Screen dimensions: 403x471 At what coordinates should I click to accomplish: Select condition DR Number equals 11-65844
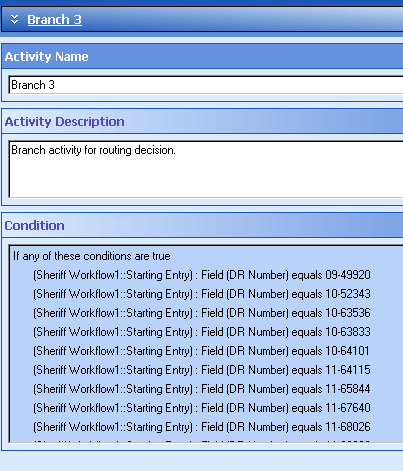[202, 389]
